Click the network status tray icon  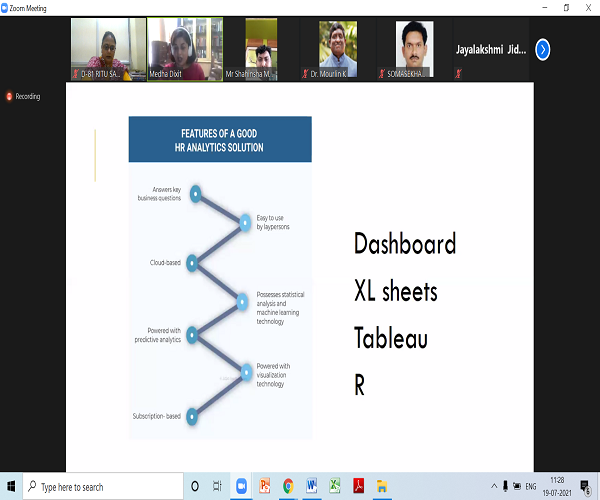(517, 486)
